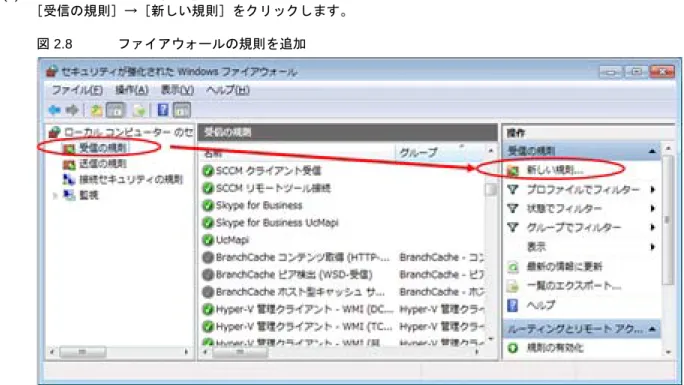The width and height of the screenshot is (684, 385).
Task: Select 受信の規則 in the tree
Action: [x=103, y=148]
